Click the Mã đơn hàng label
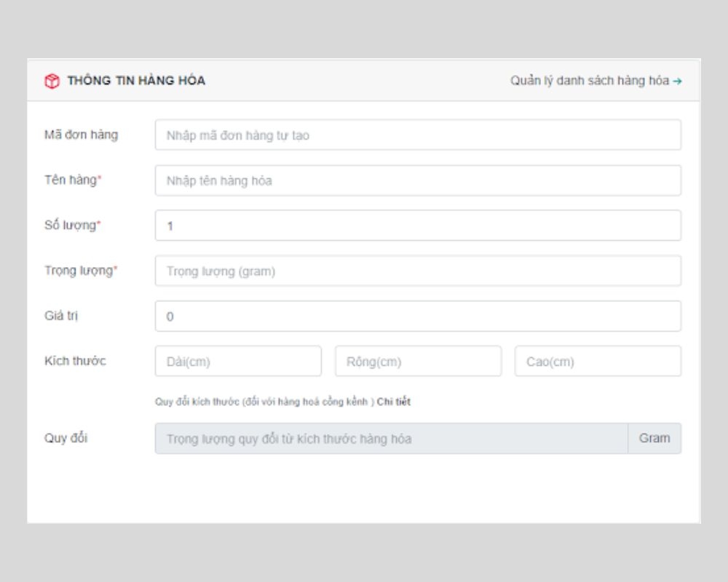The image size is (728, 582). (82, 135)
